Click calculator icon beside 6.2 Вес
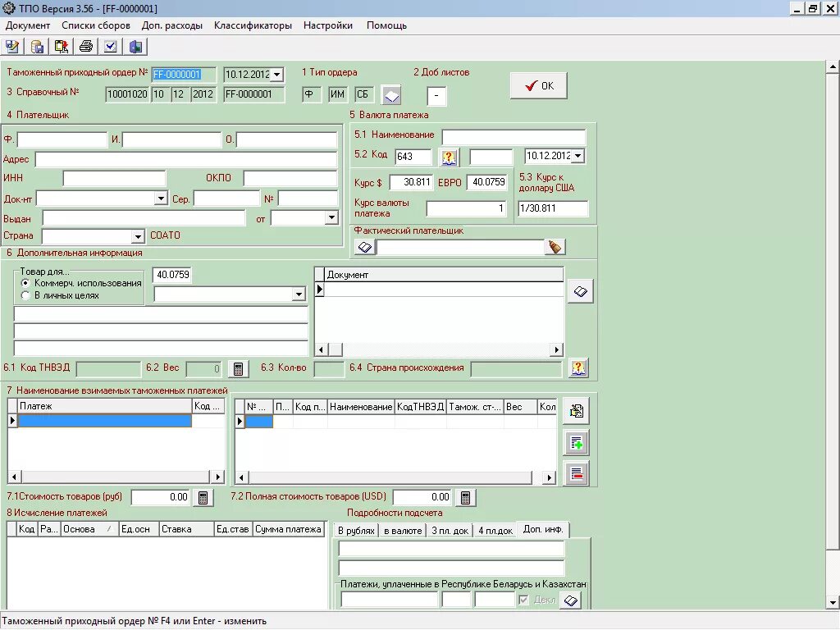This screenshot has height=630, width=840. (x=239, y=368)
